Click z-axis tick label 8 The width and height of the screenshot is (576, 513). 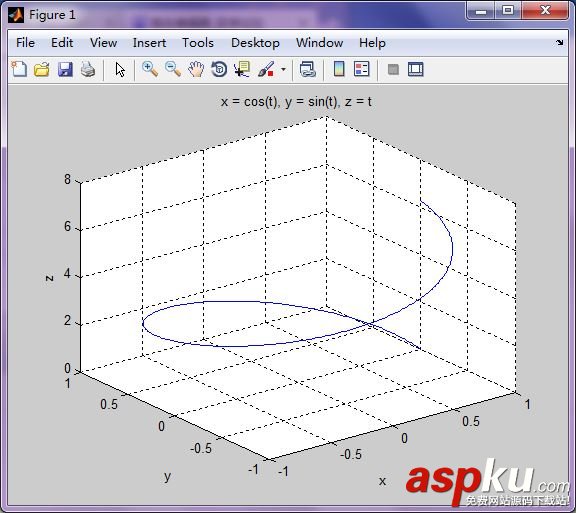click(67, 179)
